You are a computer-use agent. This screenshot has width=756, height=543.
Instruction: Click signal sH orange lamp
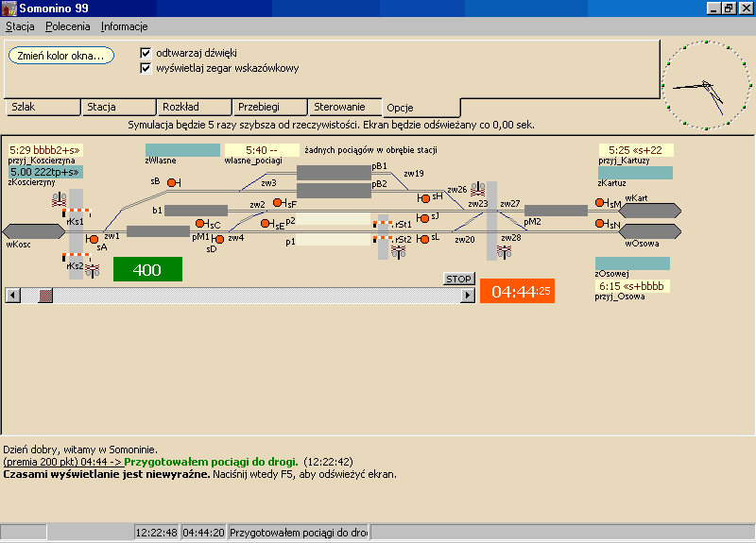point(424,198)
